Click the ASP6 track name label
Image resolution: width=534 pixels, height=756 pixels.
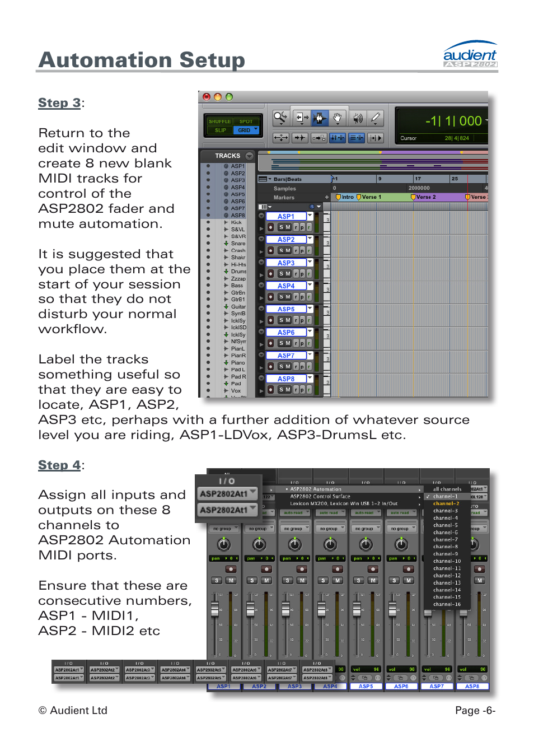click(x=286, y=332)
